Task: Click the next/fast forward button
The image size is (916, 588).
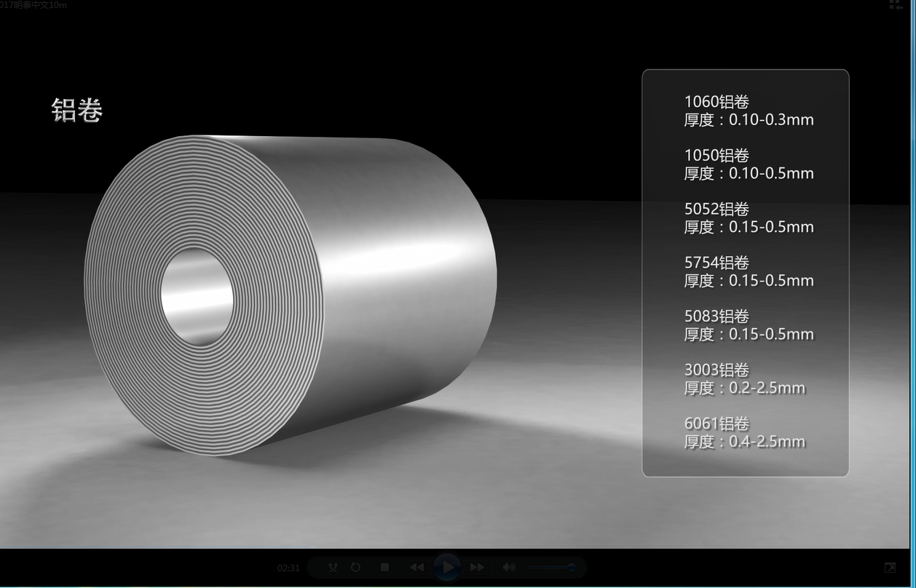Action: (477, 568)
